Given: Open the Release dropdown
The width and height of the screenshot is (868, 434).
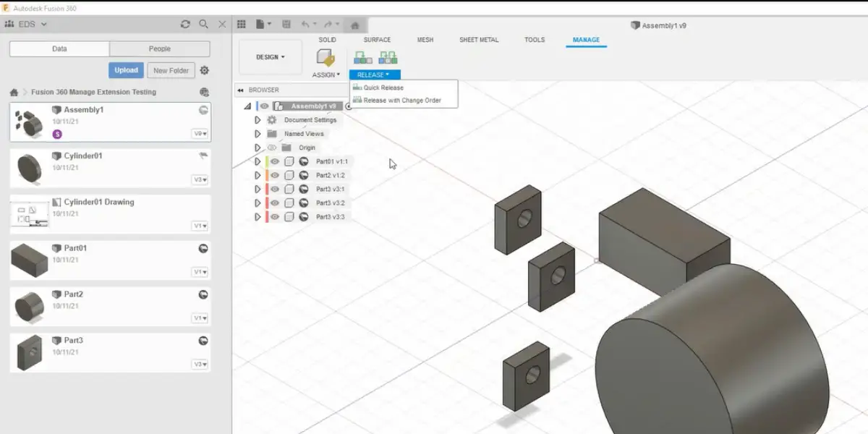Looking at the screenshot, I should [374, 75].
